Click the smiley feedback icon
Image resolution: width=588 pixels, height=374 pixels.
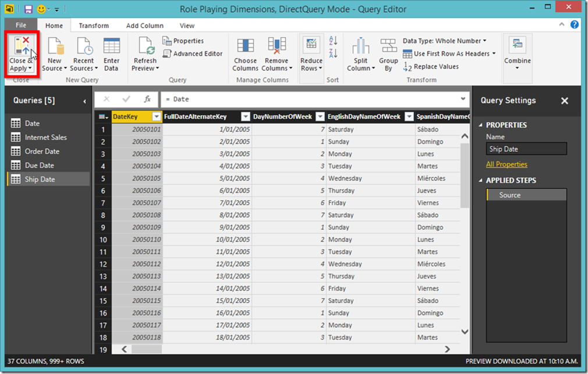click(x=41, y=9)
